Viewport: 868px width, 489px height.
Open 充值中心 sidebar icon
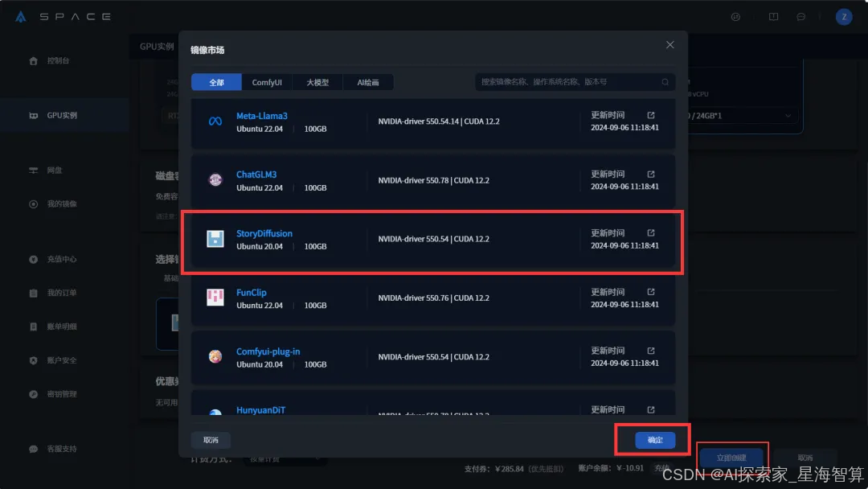pos(33,259)
